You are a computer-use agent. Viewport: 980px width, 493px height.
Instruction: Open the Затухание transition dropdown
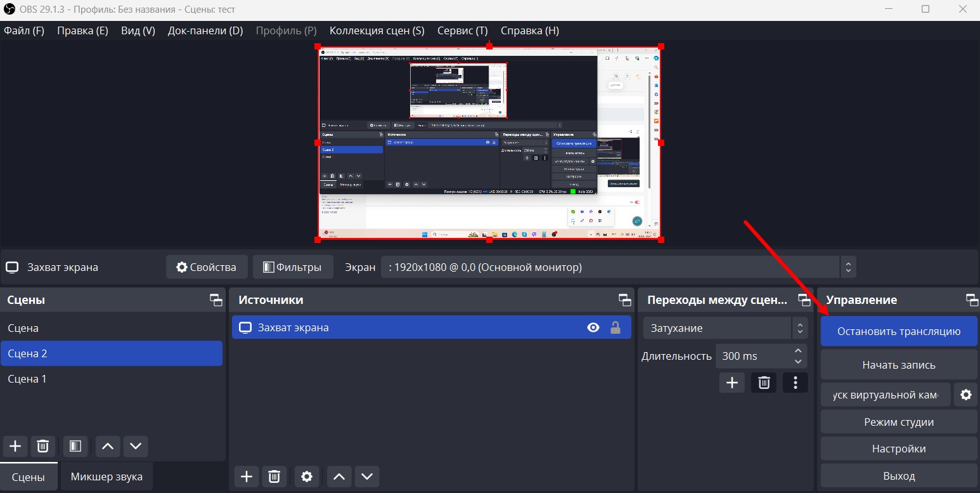point(725,328)
